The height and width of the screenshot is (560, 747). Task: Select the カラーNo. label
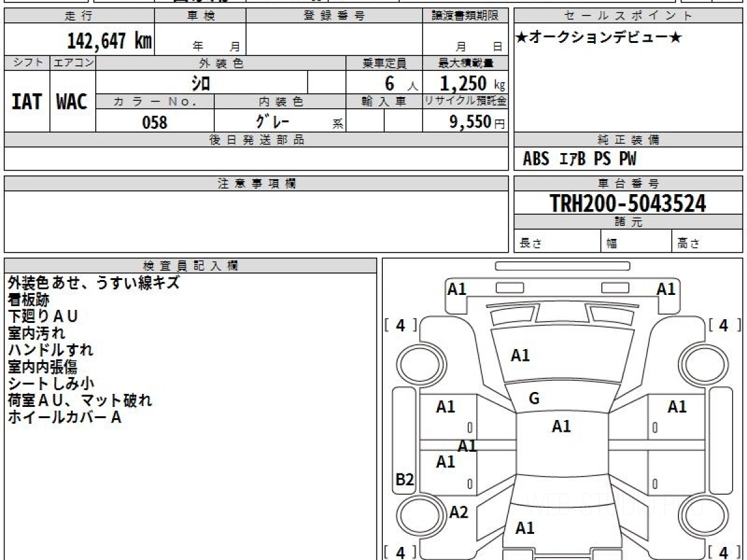(x=155, y=101)
